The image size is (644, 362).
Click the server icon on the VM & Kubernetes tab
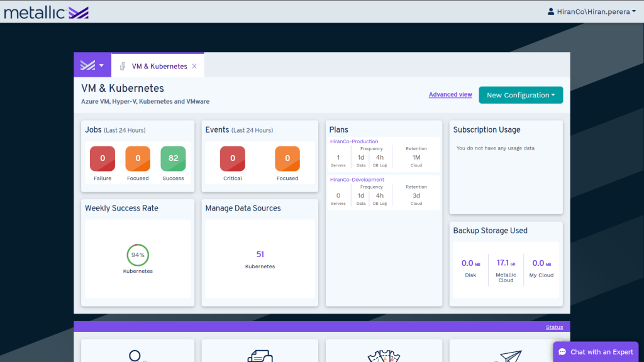(123, 66)
